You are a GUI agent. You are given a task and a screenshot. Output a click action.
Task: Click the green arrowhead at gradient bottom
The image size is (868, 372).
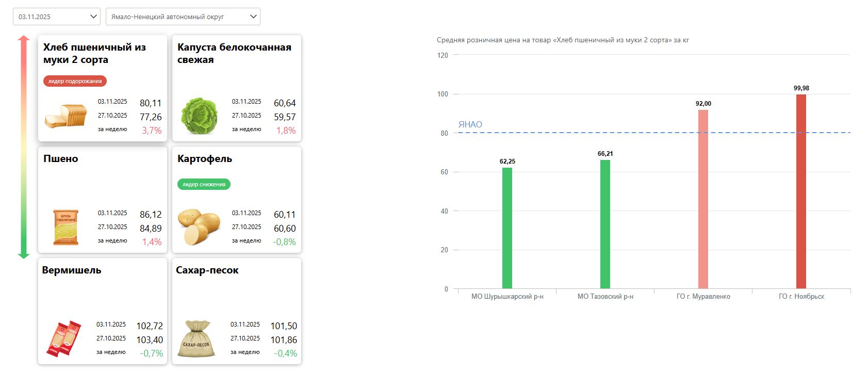click(24, 255)
